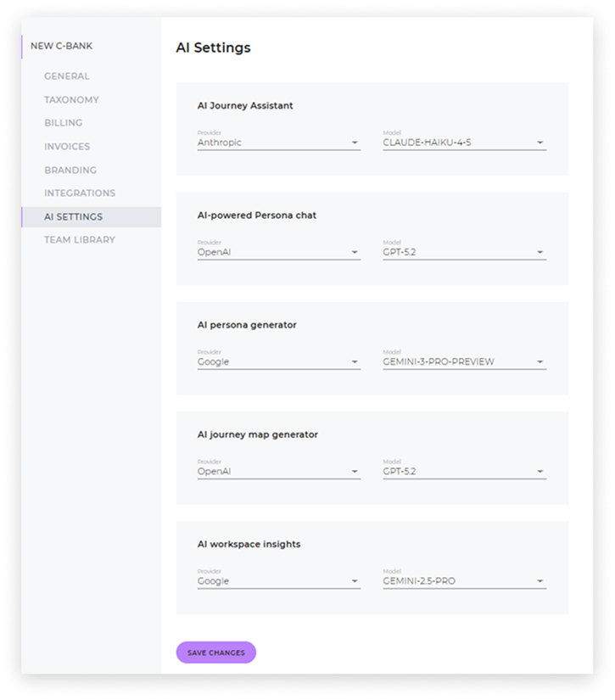Open the AI-powered Persona chat Model dropdown
Image resolution: width=615 pixels, height=700 pixels.
[464, 252]
